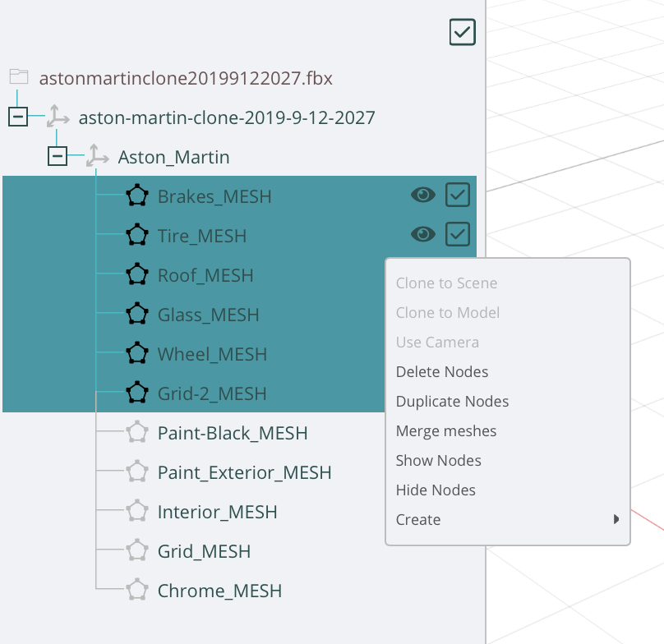Choose Delete Nodes from context menu

[442, 372]
